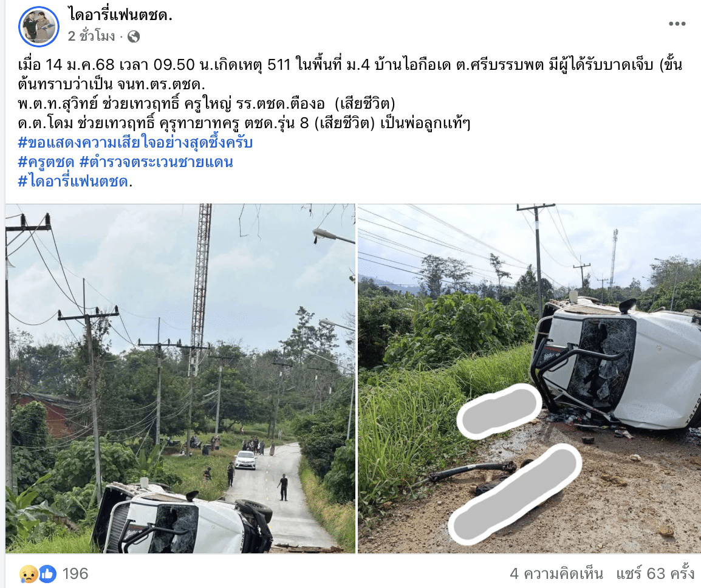Show the แชร์ 63 ครั้ง shares list
701x588 pixels.
pyautogui.click(x=655, y=574)
